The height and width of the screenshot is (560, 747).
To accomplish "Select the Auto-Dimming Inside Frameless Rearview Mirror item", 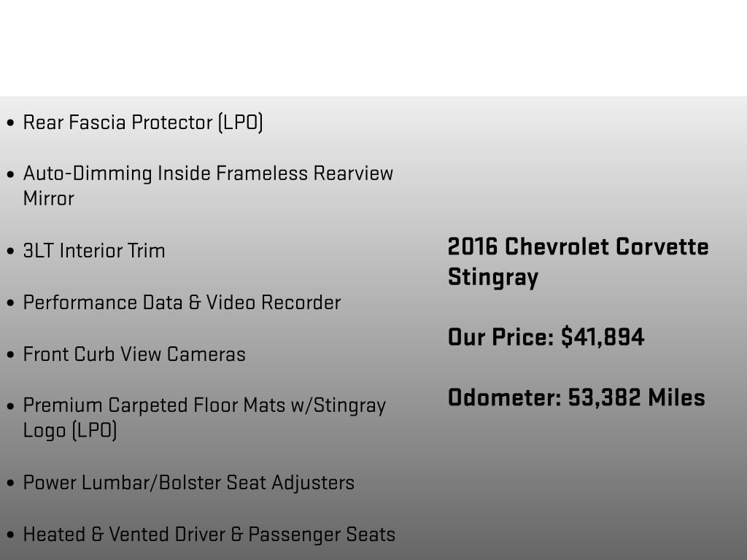I will [x=208, y=186].
